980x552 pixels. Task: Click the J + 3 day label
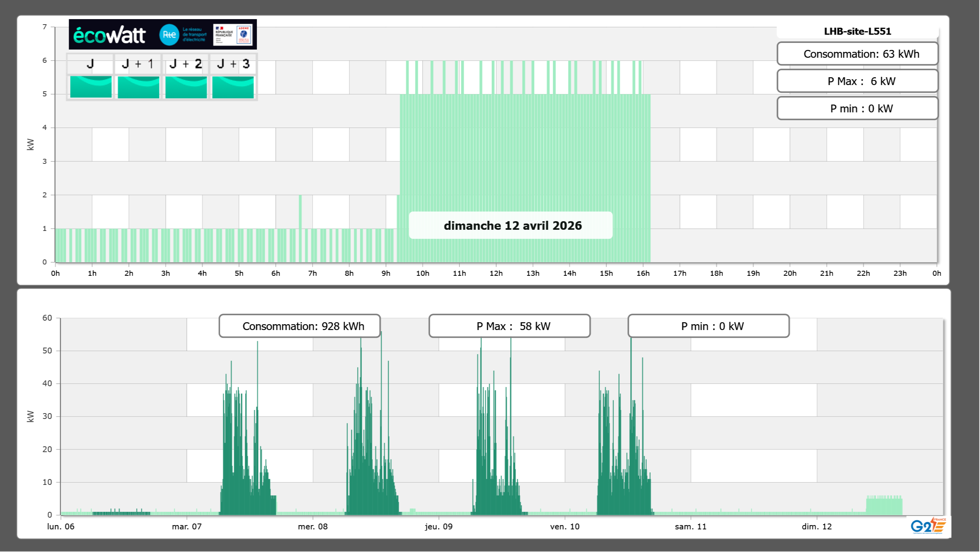[x=233, y=64]
